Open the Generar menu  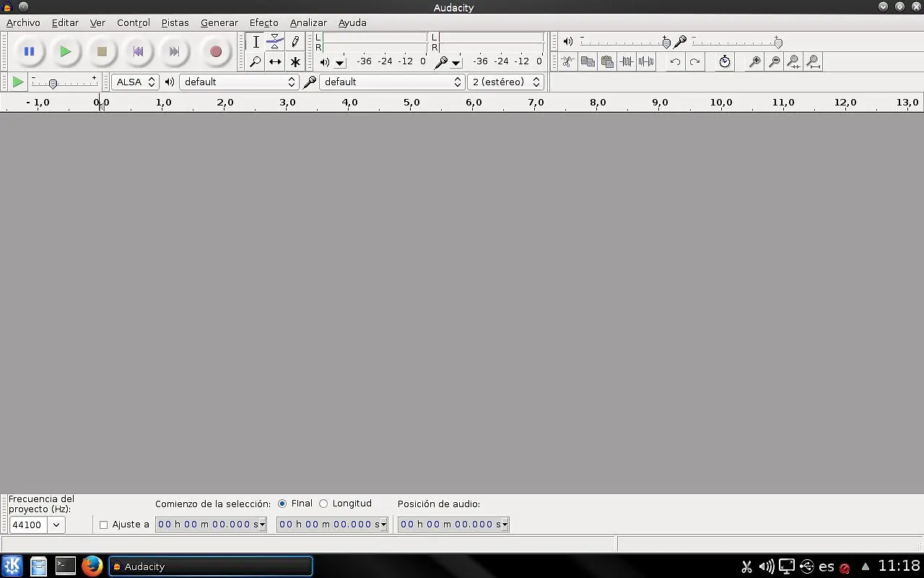pyautogui.click(x=219, y=22)
